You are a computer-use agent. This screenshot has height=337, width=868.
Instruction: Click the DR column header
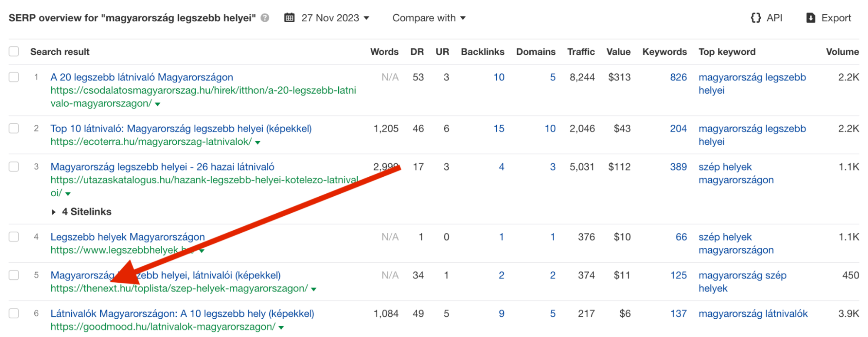[417, 52]
